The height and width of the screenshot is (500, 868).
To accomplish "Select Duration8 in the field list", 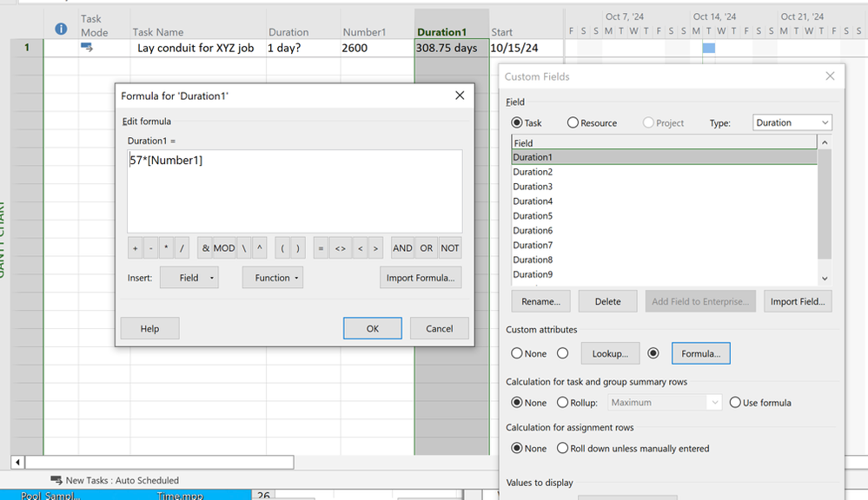I will 664,260.
